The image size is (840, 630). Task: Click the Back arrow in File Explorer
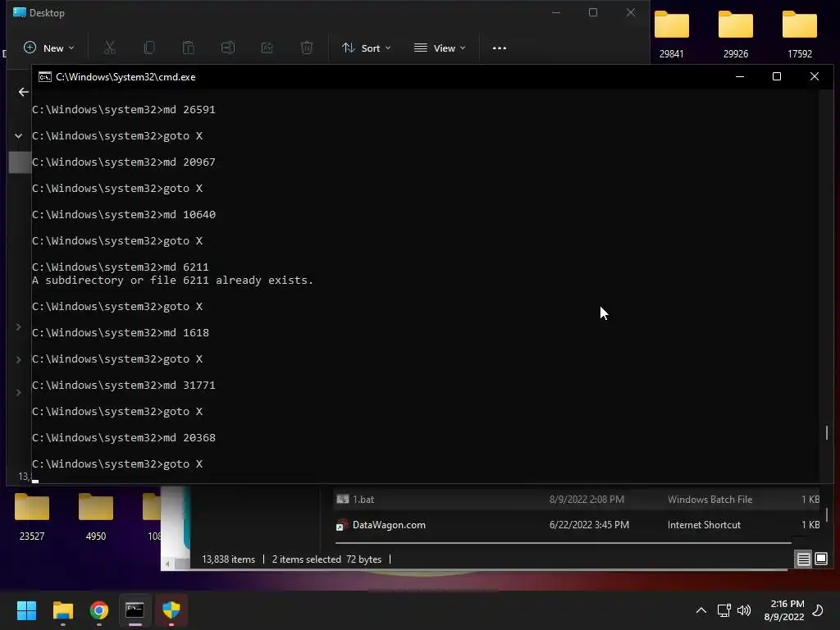coord(24,92)
